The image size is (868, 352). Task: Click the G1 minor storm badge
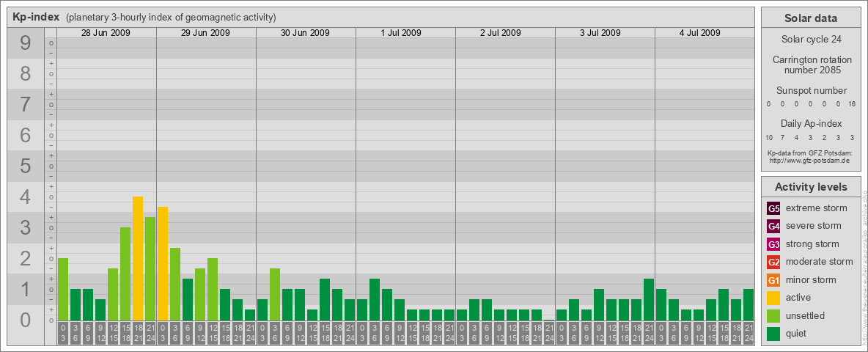773,280
